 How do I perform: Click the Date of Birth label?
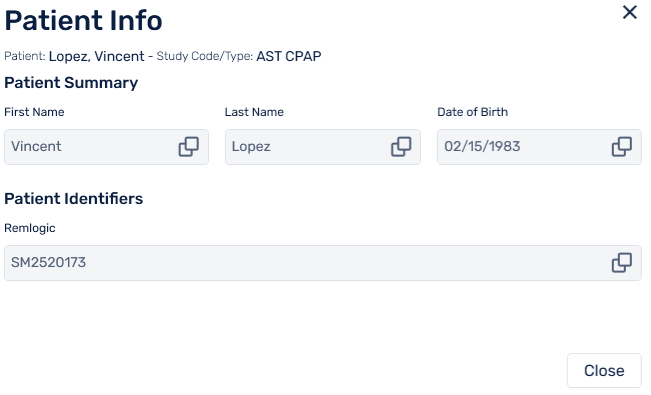(x=472, y=112)
